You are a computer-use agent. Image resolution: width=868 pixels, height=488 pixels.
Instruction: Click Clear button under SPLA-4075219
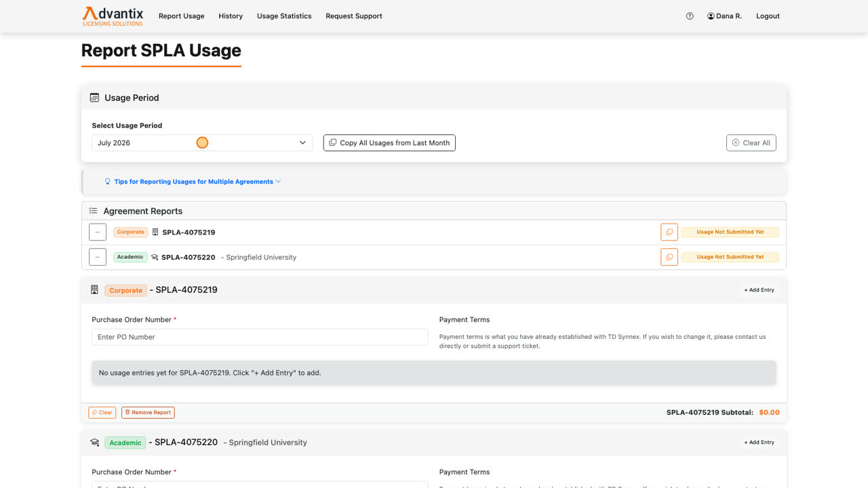102,412
